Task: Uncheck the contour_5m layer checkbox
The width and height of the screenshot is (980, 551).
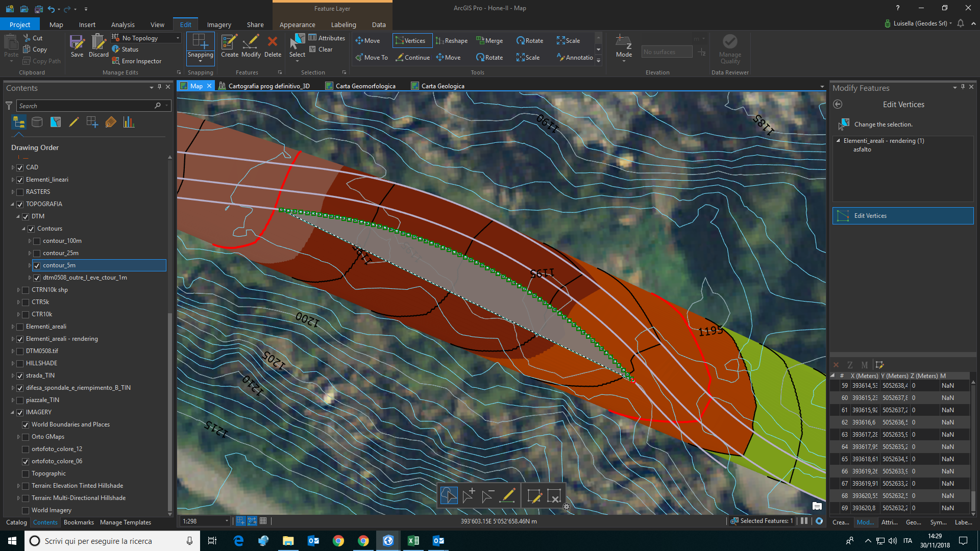Action: click(37, 265)
